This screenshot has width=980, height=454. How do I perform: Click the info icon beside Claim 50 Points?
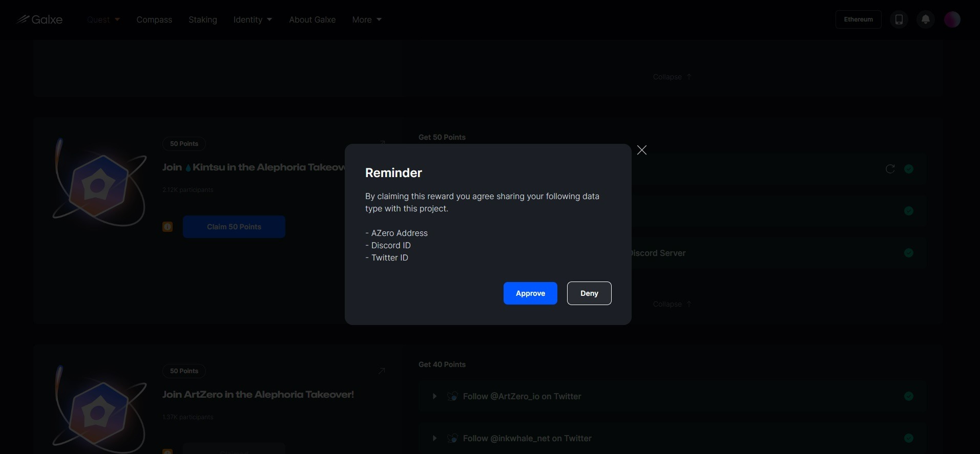(168, 227)
